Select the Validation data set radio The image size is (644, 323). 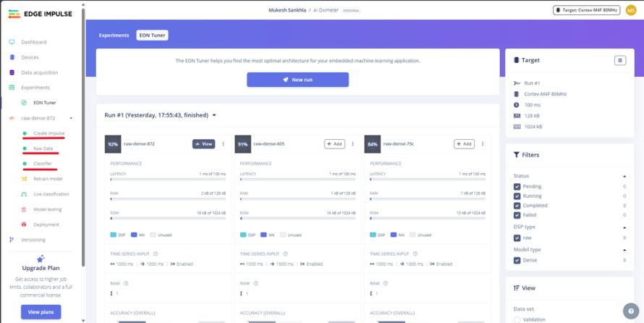517,319
